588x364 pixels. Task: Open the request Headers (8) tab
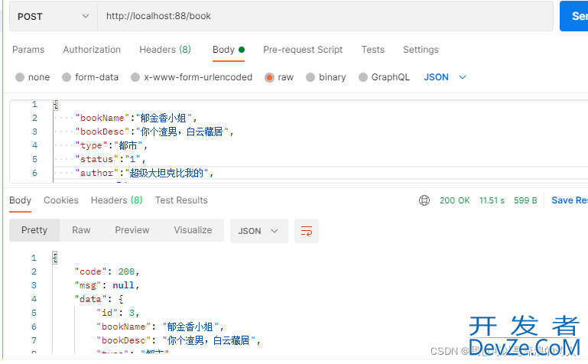coord(165,50)
